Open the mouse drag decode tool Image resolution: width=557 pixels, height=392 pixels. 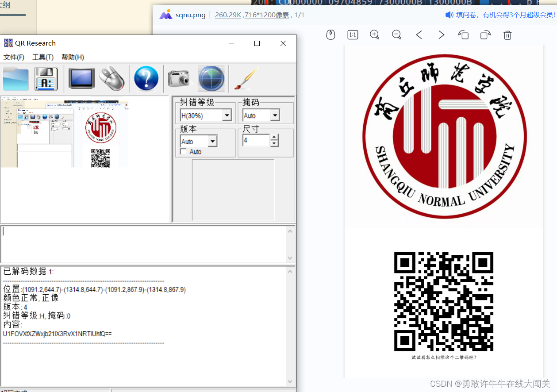pyautogui.click(x=112, y=78)
